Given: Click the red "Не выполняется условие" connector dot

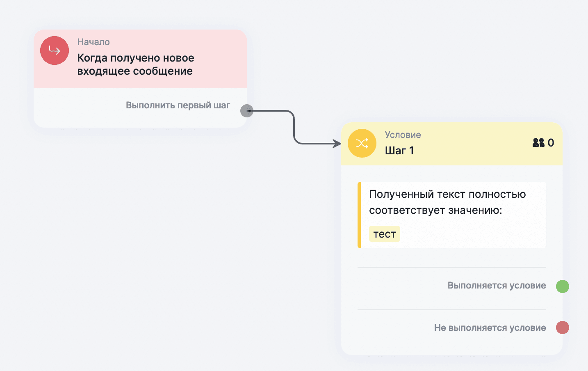Looking at the screenshot, I should 562,327.
